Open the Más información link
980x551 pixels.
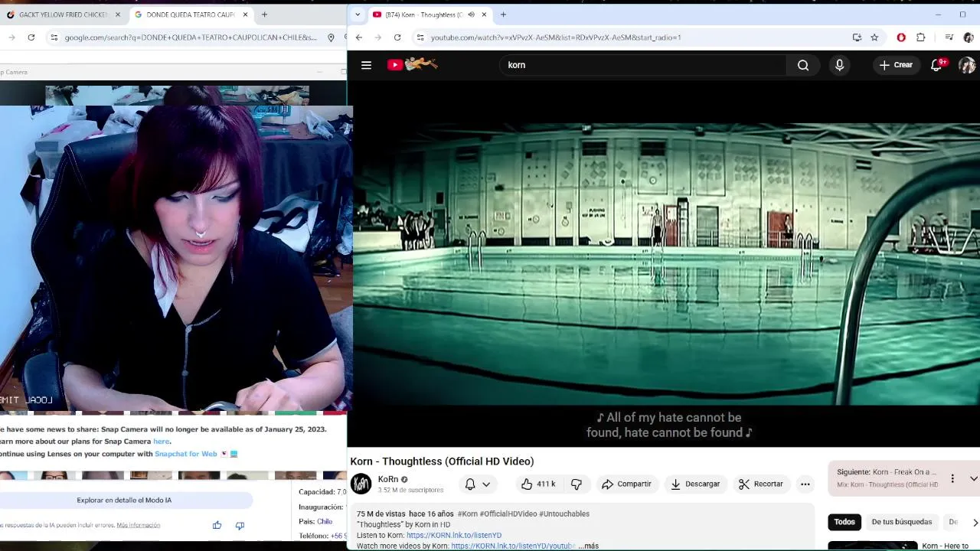(139, 525)
